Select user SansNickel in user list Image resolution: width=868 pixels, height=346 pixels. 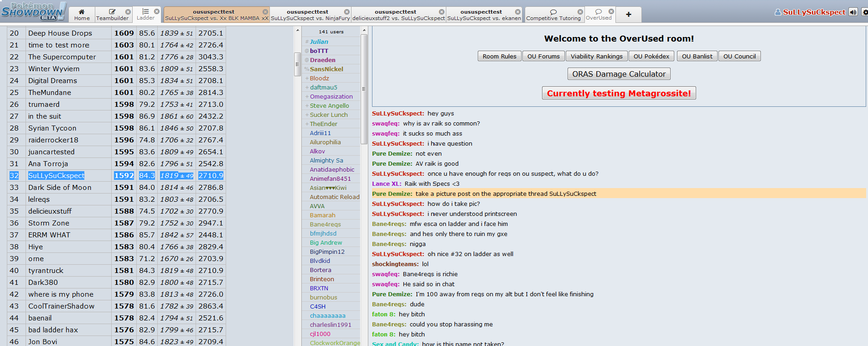click(326, 69)
